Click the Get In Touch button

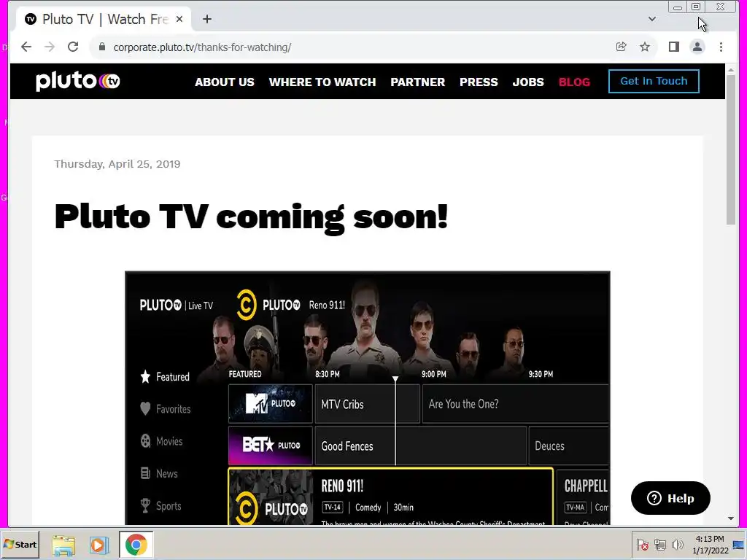pos(654,81)
